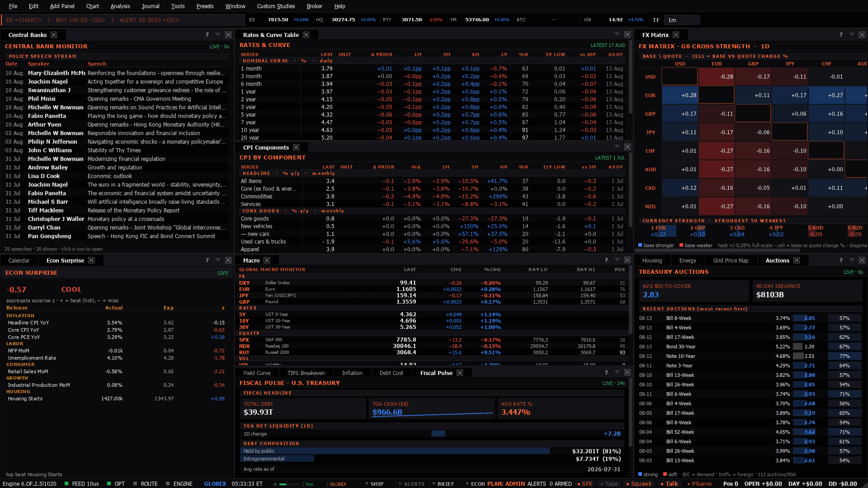Close the Econ Surprise tab

coord(91,260)
